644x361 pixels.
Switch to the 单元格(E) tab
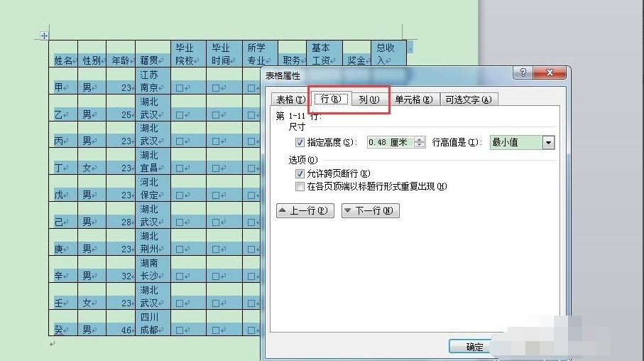click(413, 99)
